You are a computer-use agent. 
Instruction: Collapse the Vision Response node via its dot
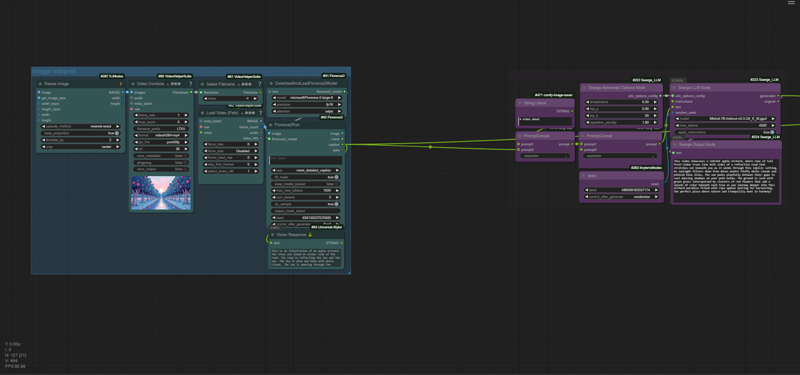(x=272, y=235)
